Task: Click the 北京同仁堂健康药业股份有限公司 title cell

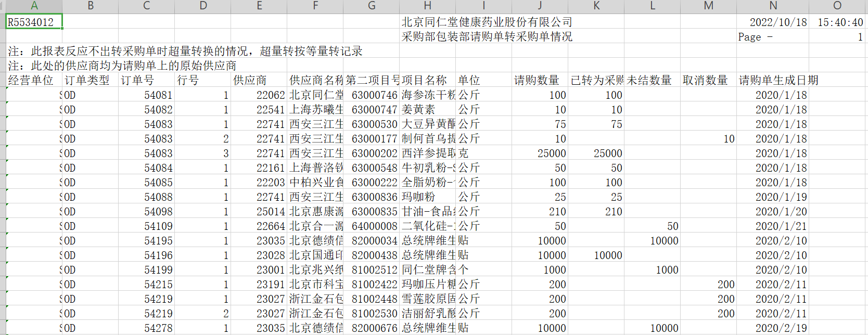Action: (487, 22)
